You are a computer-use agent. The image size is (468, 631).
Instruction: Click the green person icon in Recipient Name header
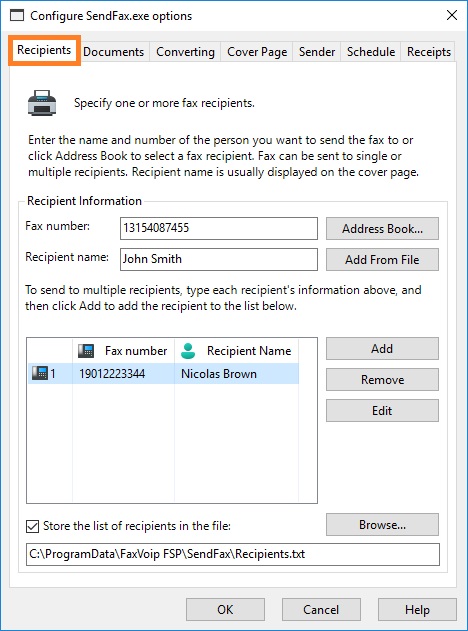tap(188, 351)
